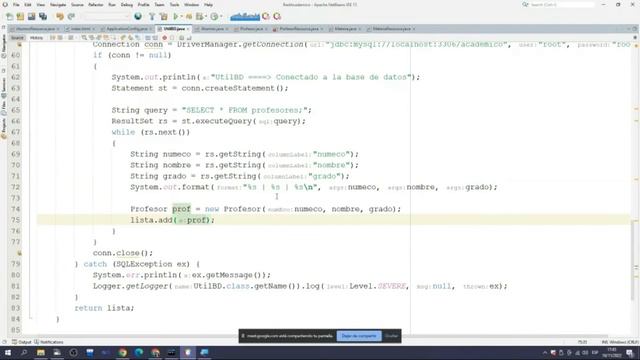640x360 pixels.
Task: Click the Open Project toolbar icon
Action: tap(31, 16)
